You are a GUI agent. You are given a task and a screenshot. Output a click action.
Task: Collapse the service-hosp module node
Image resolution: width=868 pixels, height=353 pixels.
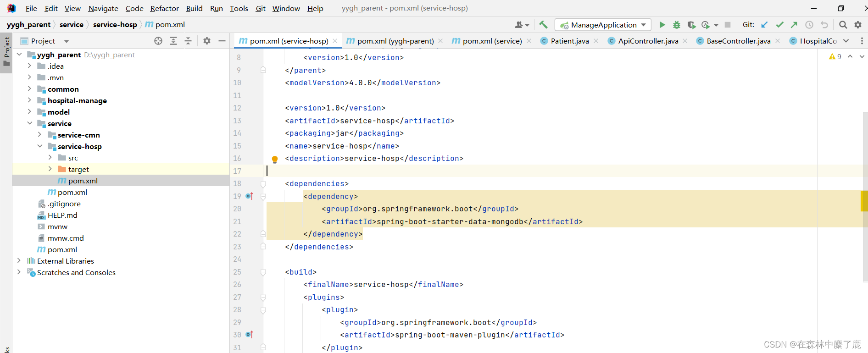click(x=40, y=146)
